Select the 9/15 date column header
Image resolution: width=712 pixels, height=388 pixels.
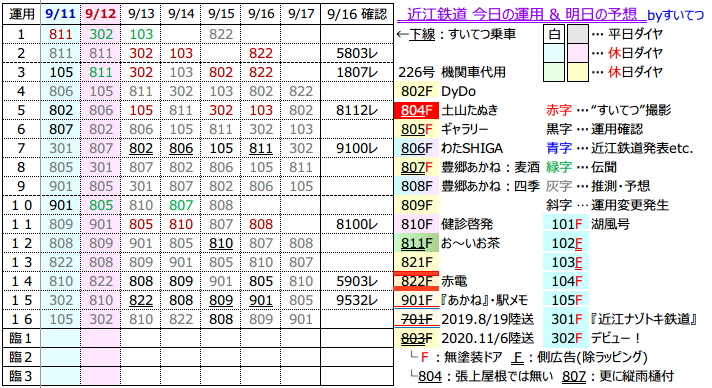click(x=221, y=14)
